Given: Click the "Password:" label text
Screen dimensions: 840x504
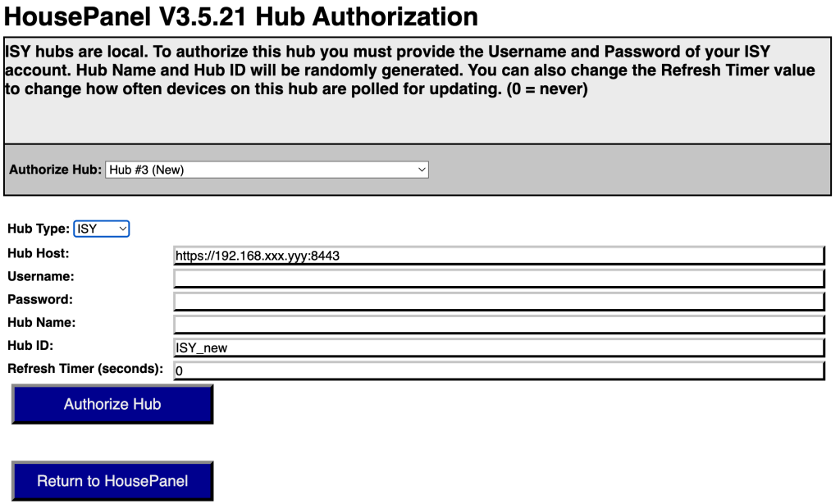Looking at the screenshot, I should tap(40, 300).
